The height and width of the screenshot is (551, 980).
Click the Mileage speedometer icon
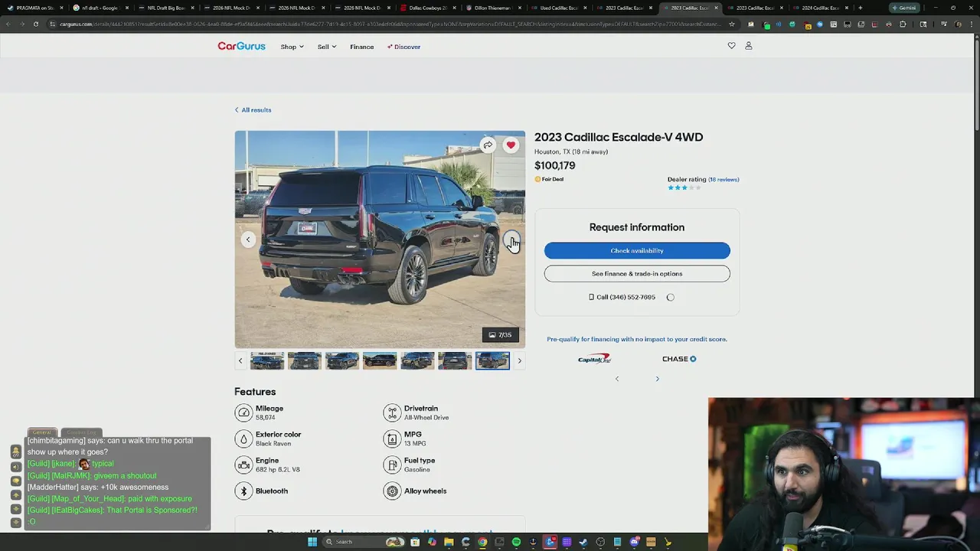coord(243,413)
